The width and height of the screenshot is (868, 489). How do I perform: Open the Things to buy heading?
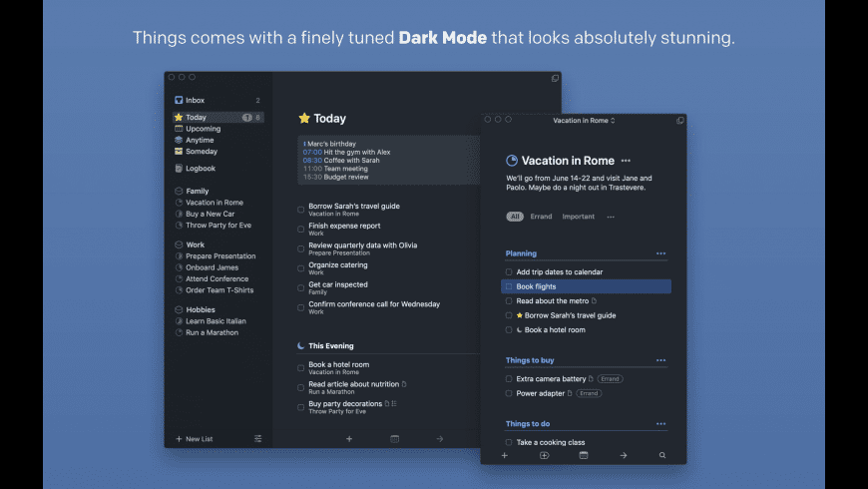tap(530, 360)
